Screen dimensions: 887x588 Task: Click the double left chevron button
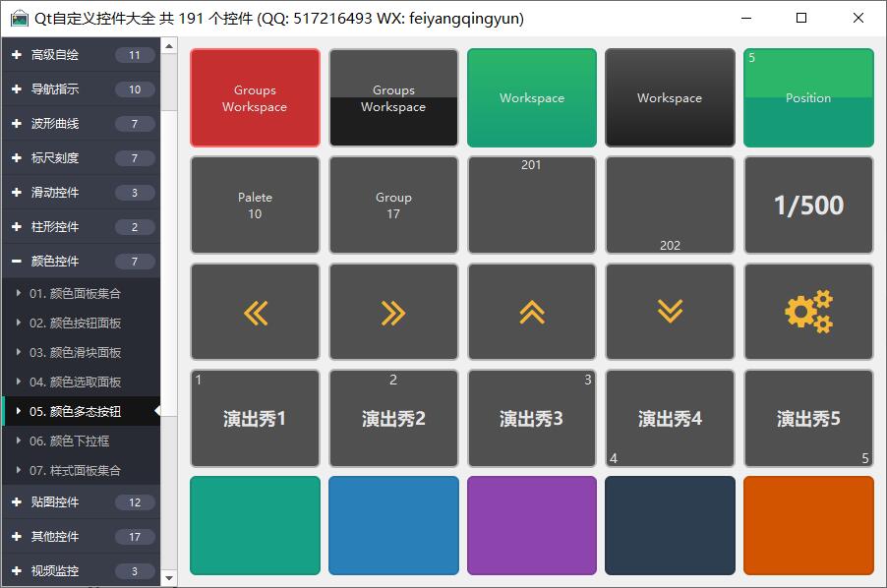255,312
